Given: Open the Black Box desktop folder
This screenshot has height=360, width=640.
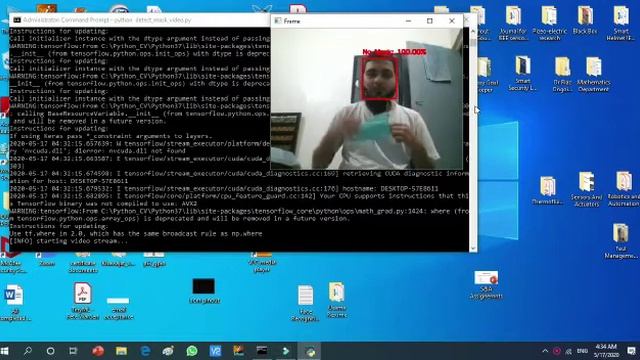Looking at the screenshot, I should [x=585, y=20].
